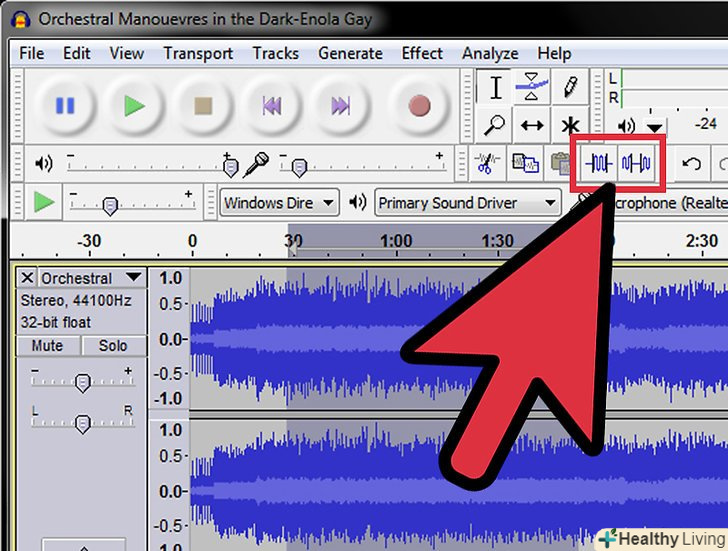Open the Primary Sound Driver output dropdown

coord(468,203)
